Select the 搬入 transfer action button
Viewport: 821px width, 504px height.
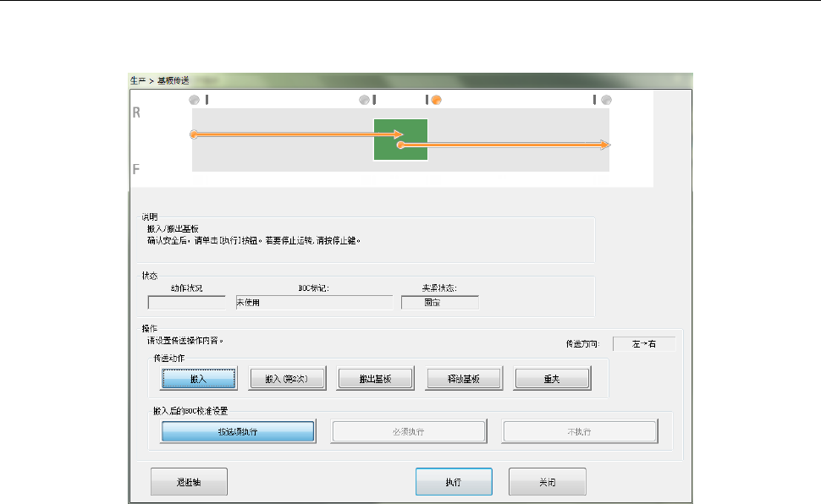(x=198, y=379)
